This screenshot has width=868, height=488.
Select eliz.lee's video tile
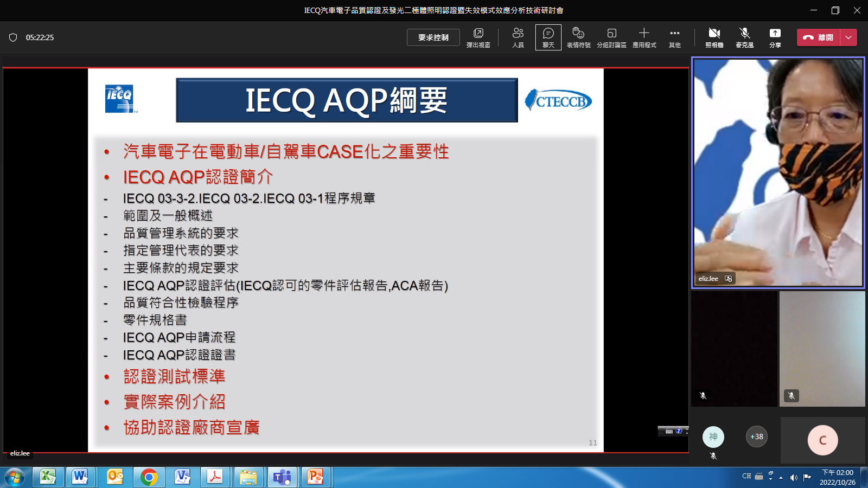[778, 172]
